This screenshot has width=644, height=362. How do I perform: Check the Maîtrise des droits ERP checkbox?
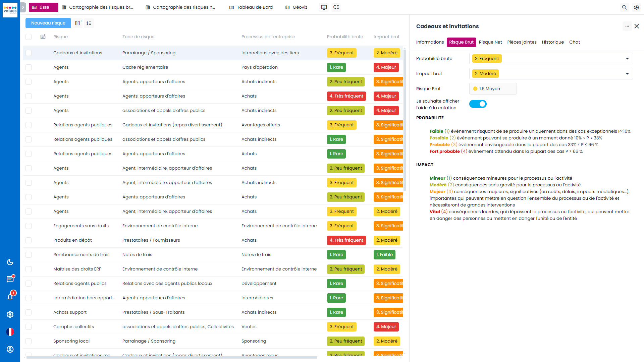(29, 269)
